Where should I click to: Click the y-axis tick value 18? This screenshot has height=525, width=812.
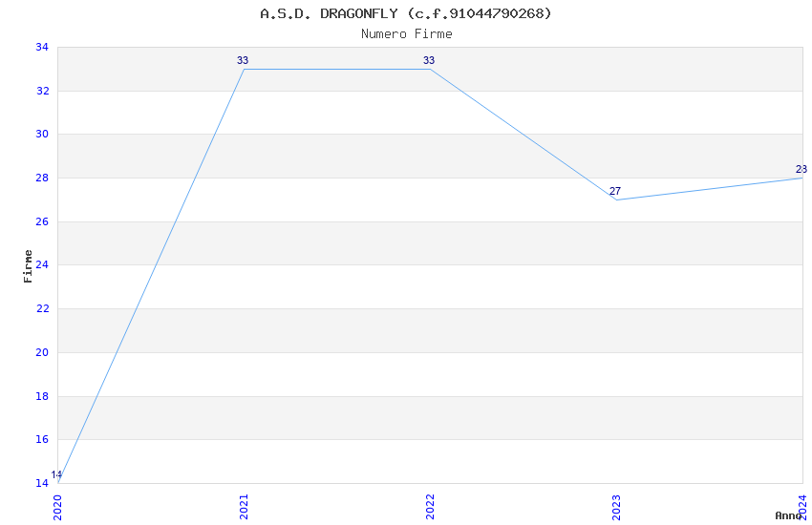[42, 397]
